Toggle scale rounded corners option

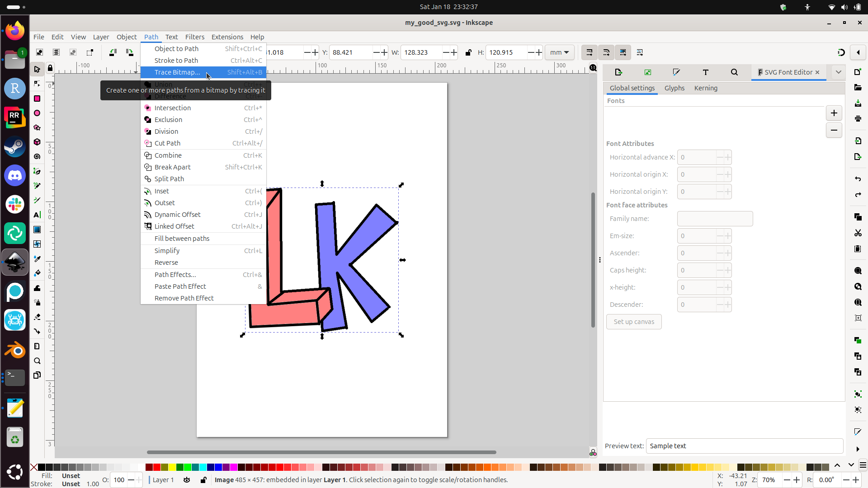click(606, 52)
